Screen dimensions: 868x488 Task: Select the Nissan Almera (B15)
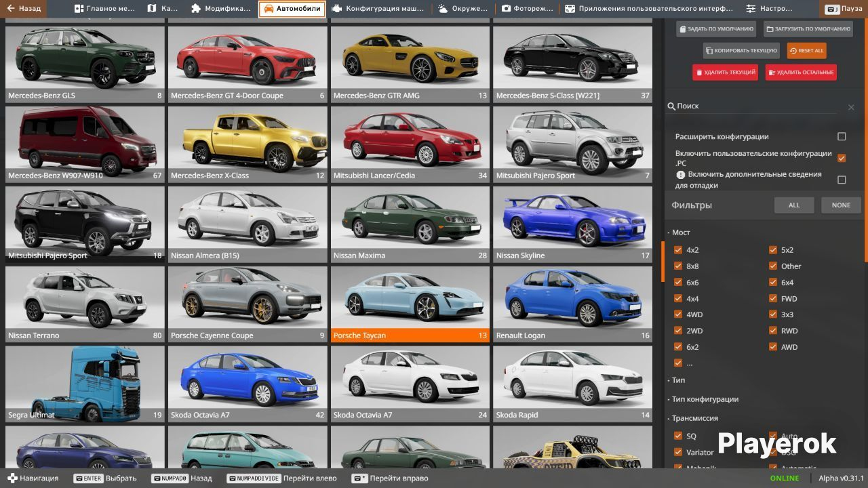[x=248, y=224]
